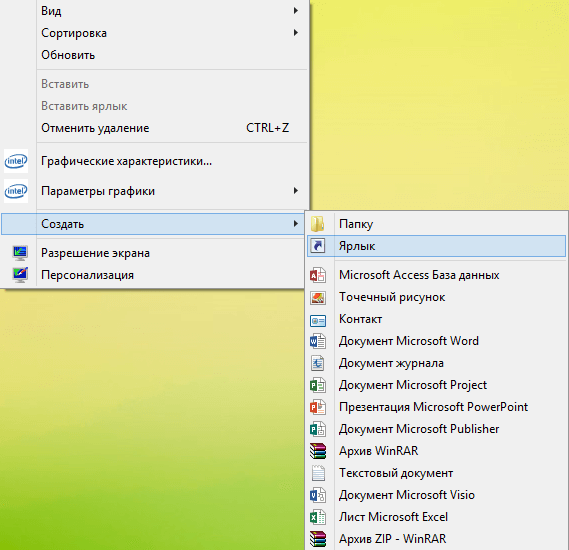Create a new Папку
The height and width of the screenshot is (550, 569).
(437, 224)
